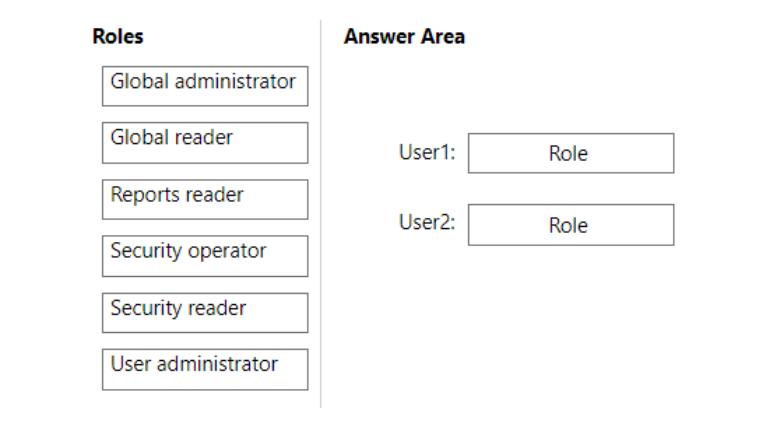Screen dimensions: 767x438
Task: Select the Security operator role
Action: tap(205, 256)
